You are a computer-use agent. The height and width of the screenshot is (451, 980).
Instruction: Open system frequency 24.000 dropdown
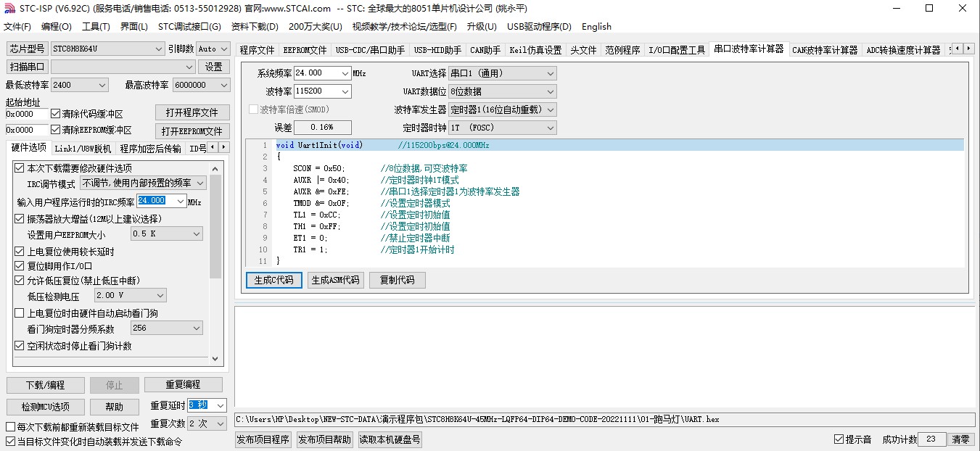tap(345, 73)
